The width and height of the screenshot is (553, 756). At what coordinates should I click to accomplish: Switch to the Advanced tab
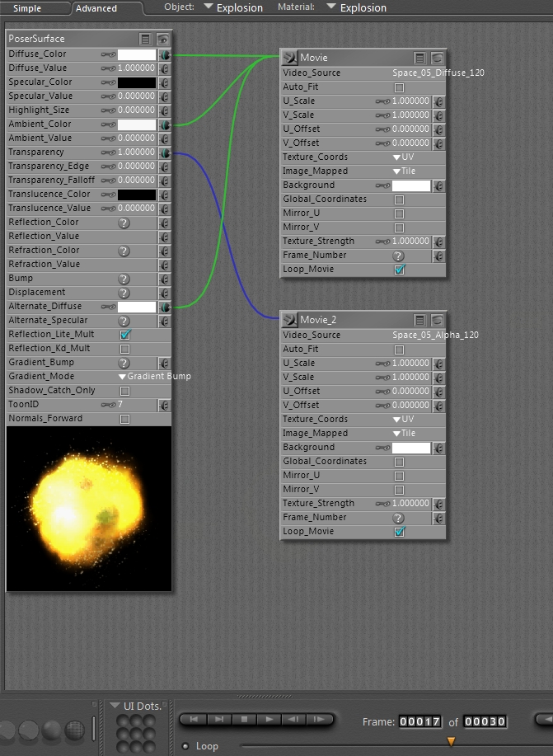(96, 8)
